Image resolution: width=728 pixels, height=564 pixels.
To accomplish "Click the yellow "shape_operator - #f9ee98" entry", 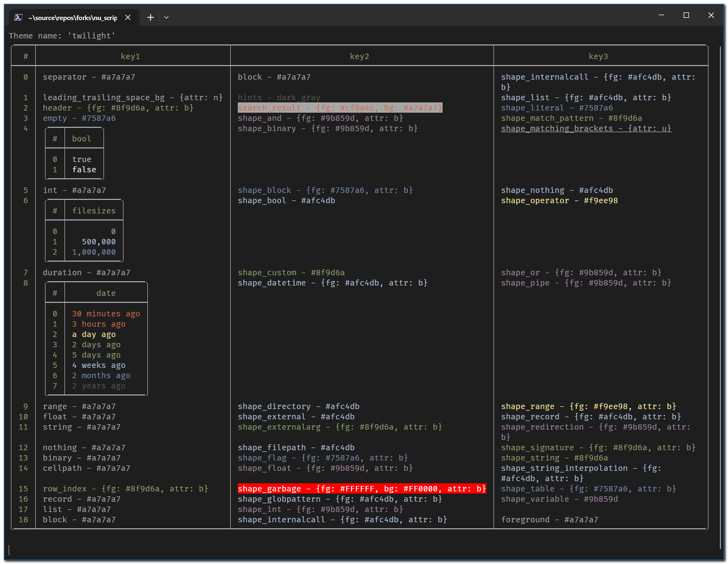I will tap(560, 200).
